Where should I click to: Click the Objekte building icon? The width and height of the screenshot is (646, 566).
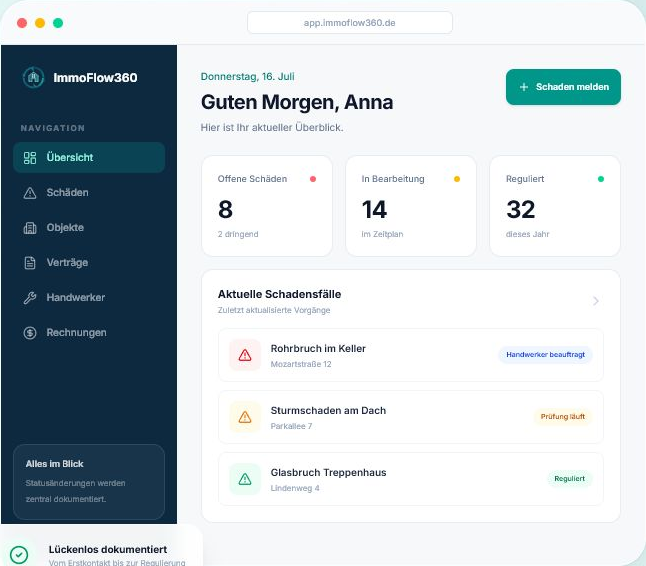30,228
